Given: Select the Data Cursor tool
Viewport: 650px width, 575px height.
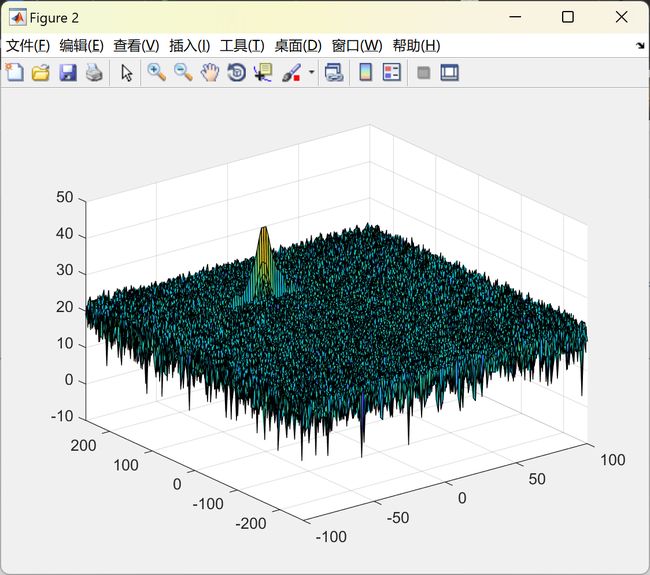Looking at the screenshot, I should coord(263,73).
